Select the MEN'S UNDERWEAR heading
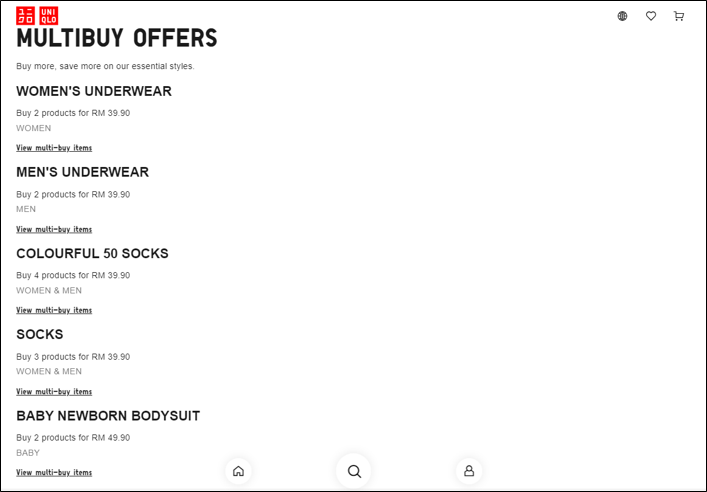This screenshot has width=707, height=492. point(83,172)
